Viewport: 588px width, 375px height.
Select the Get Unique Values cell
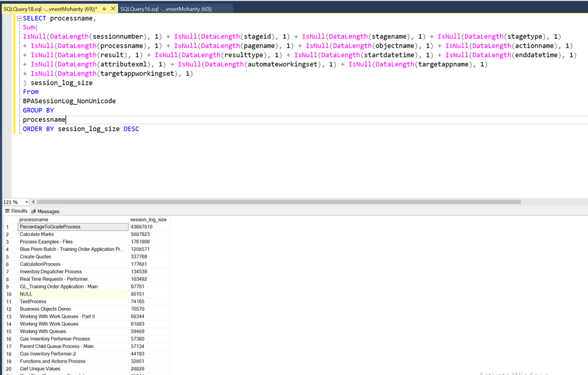pos(73,369)
